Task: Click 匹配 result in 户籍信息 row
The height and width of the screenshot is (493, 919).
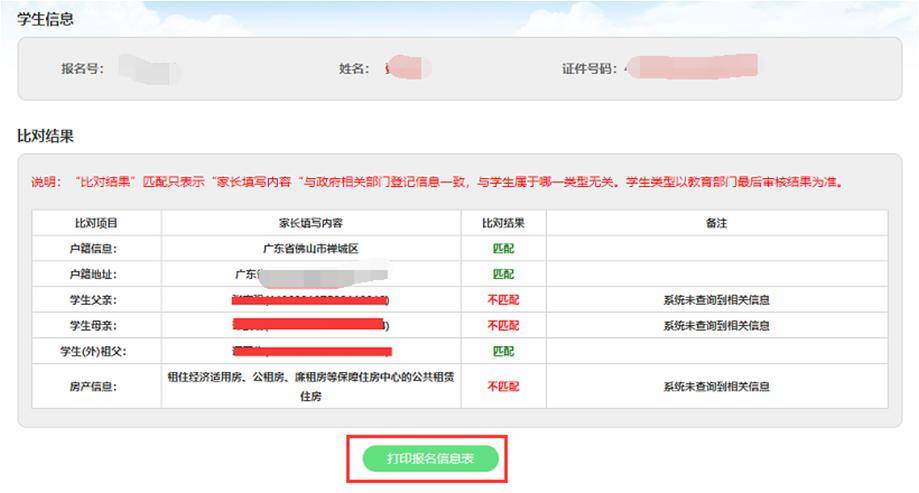Action: coord(503,249)
